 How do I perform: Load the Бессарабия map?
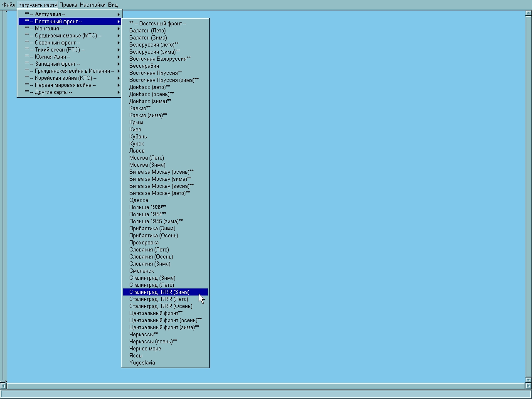coord(165,66)
